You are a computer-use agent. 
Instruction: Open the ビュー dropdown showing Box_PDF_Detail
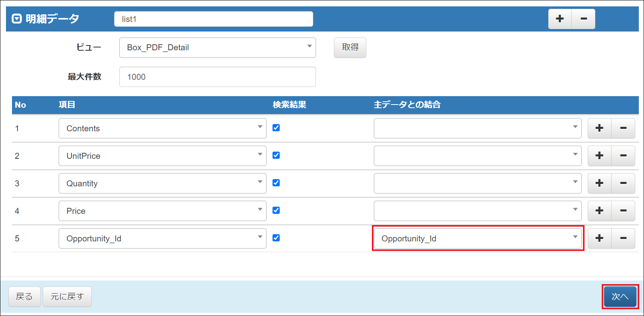tap(217, 47)
